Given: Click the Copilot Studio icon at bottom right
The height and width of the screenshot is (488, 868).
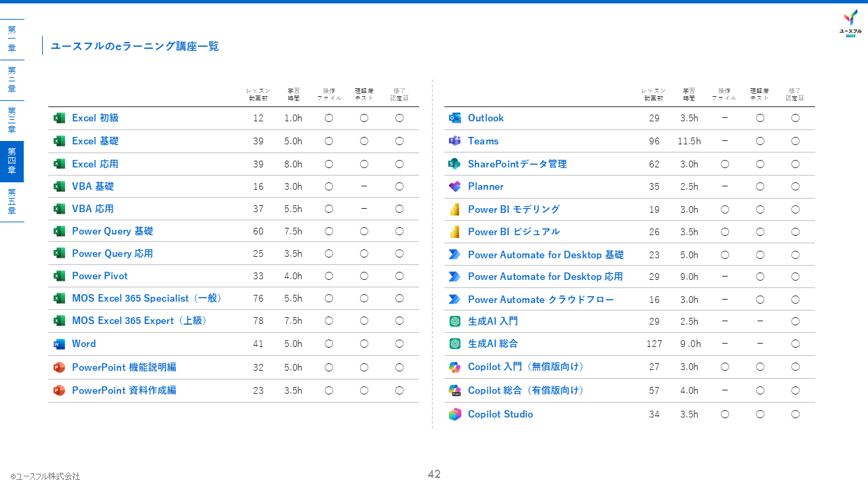Looking at the screenshot, I should [454, 414].
